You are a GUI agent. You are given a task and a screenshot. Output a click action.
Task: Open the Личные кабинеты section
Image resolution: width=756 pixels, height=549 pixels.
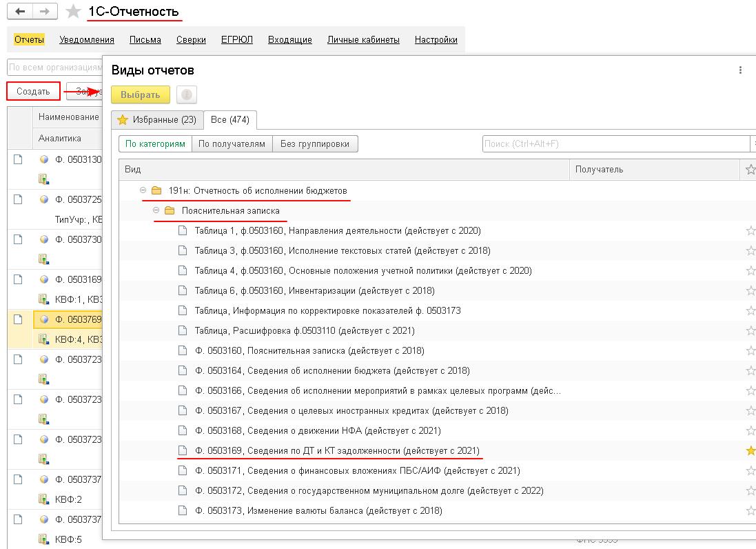coord(363,39)
